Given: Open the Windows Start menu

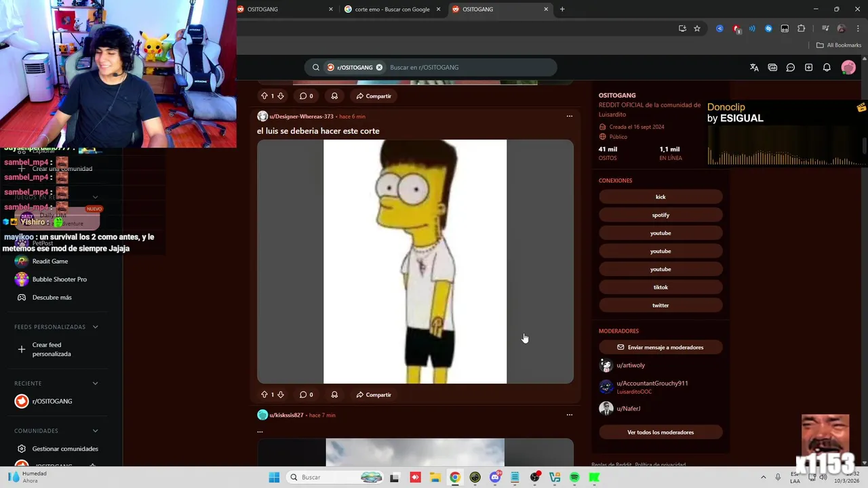Looking at the screenshot, I should coord(274,477).
